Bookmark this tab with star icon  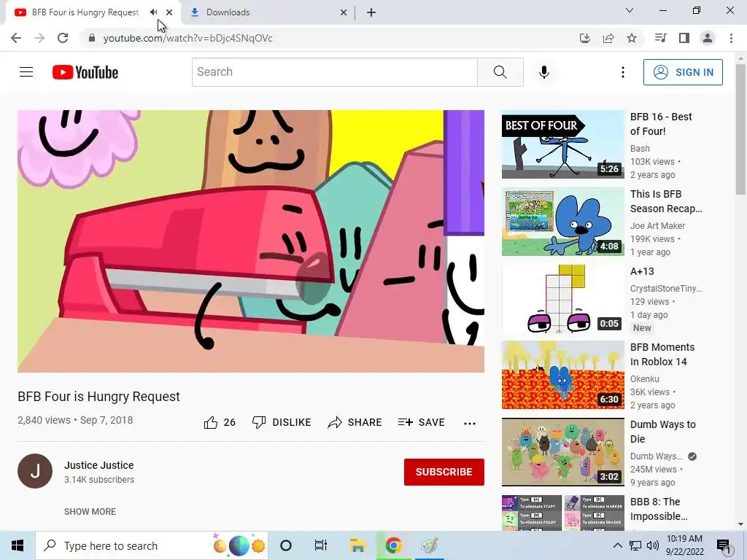point(632,38)
